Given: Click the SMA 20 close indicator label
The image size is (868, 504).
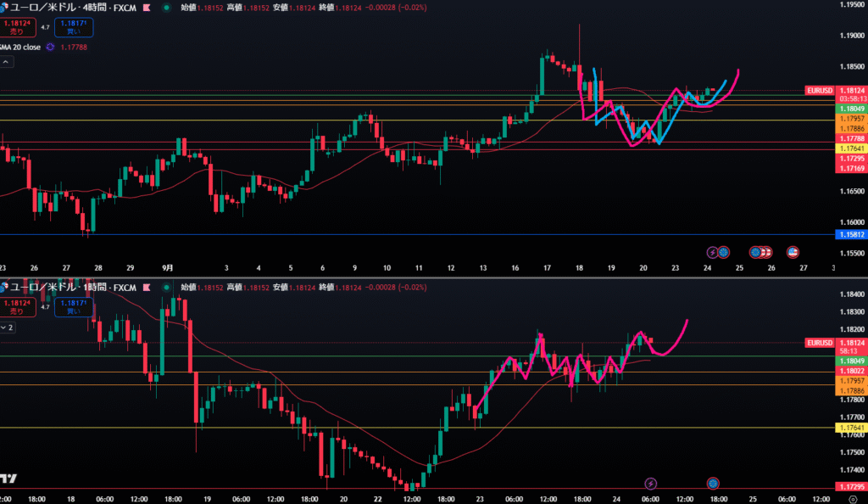Looking at the screenshot, I should (23, 48).
